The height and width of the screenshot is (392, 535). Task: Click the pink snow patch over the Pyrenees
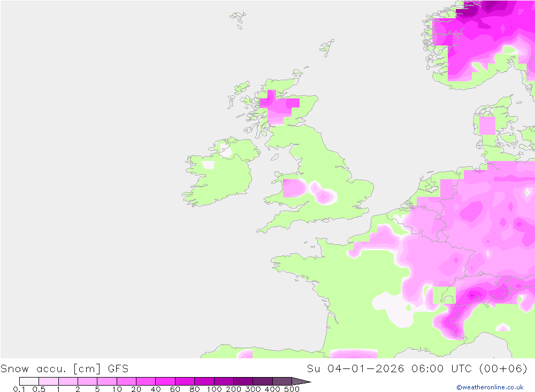tap(354, 353)
